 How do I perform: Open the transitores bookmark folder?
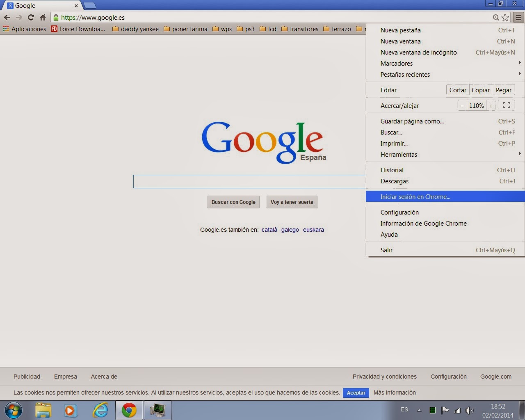300,29
